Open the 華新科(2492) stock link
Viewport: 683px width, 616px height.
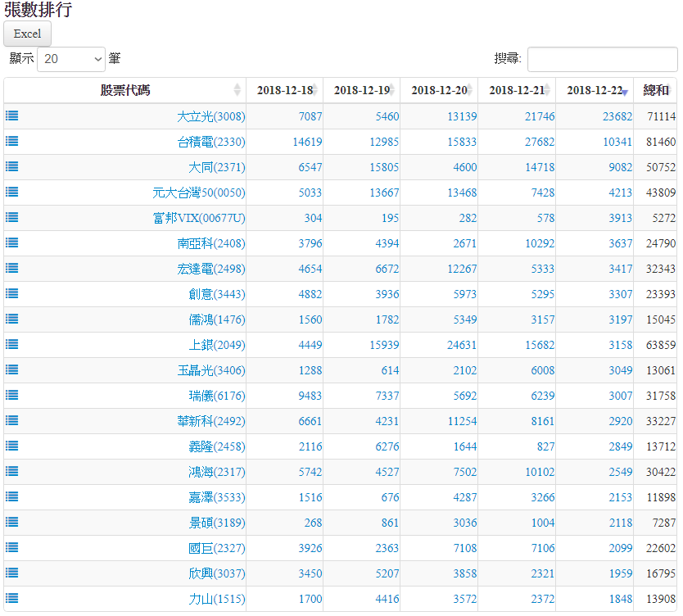point(211,422)
